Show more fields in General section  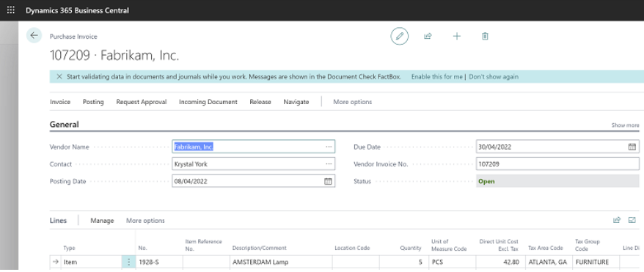(x=625, y=125)
